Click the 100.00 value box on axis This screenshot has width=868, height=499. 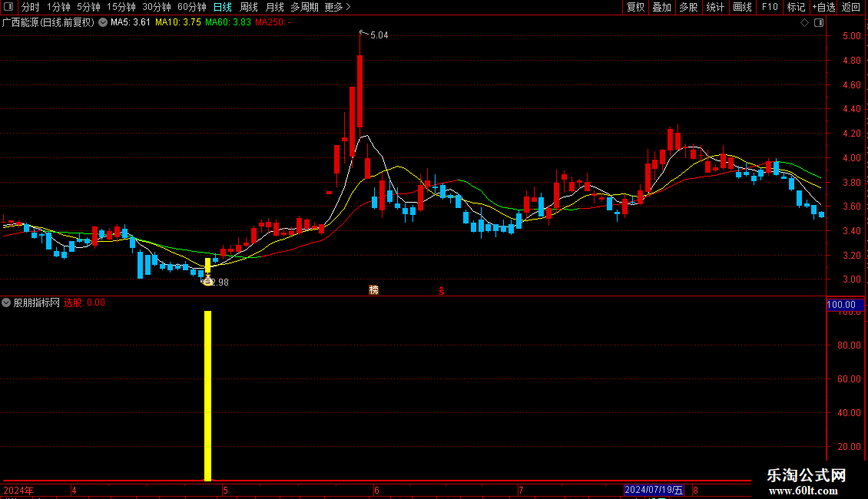click(x=845, y=305)
